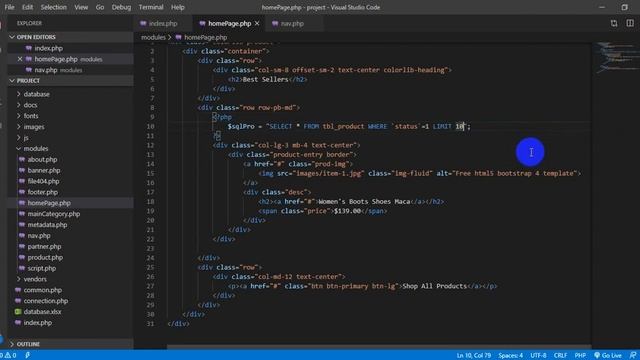Open banner.php file
The height and width of the screenshot is (360, 640).
tap(44, 170)
